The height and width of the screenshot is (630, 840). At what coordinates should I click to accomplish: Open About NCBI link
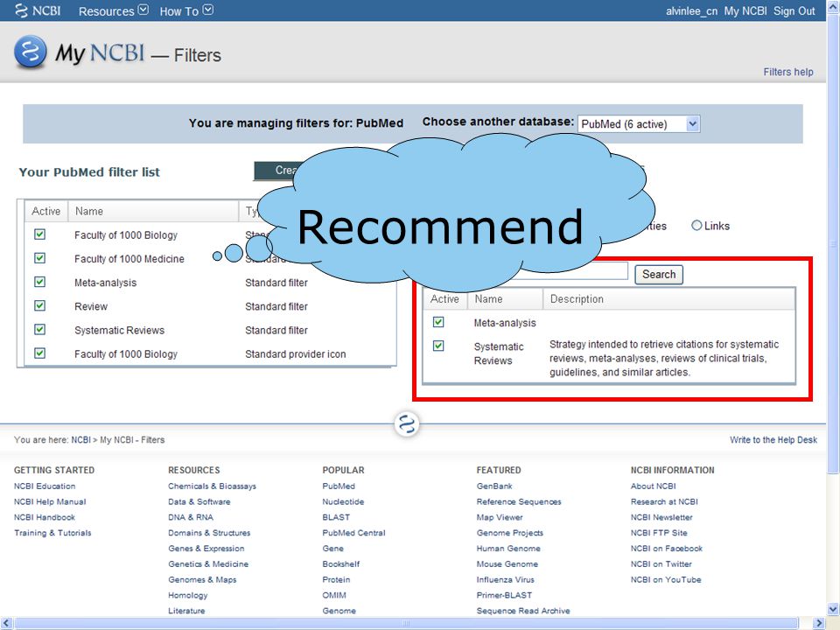(653, 486)
